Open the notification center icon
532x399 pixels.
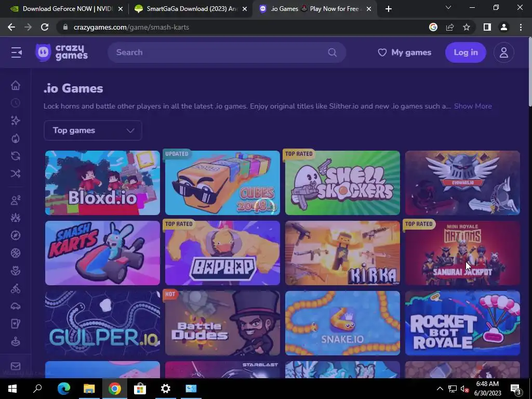[x=516, y=389]
